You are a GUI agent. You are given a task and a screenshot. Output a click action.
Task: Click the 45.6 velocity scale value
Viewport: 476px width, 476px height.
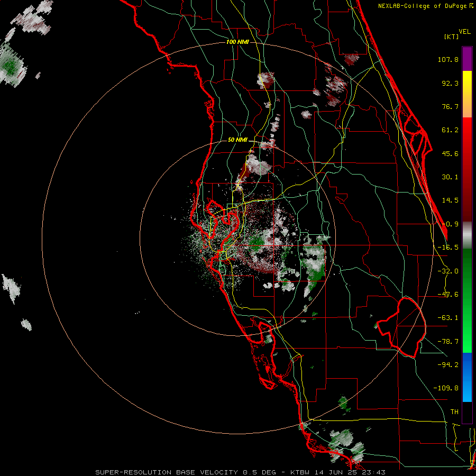[450, 153]
